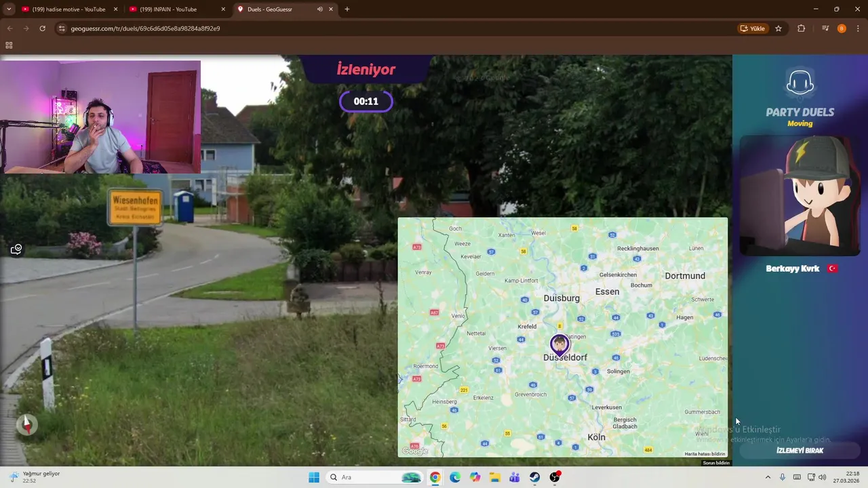
Task: Click the screenshot camera icon on street view
Action: 16,249
